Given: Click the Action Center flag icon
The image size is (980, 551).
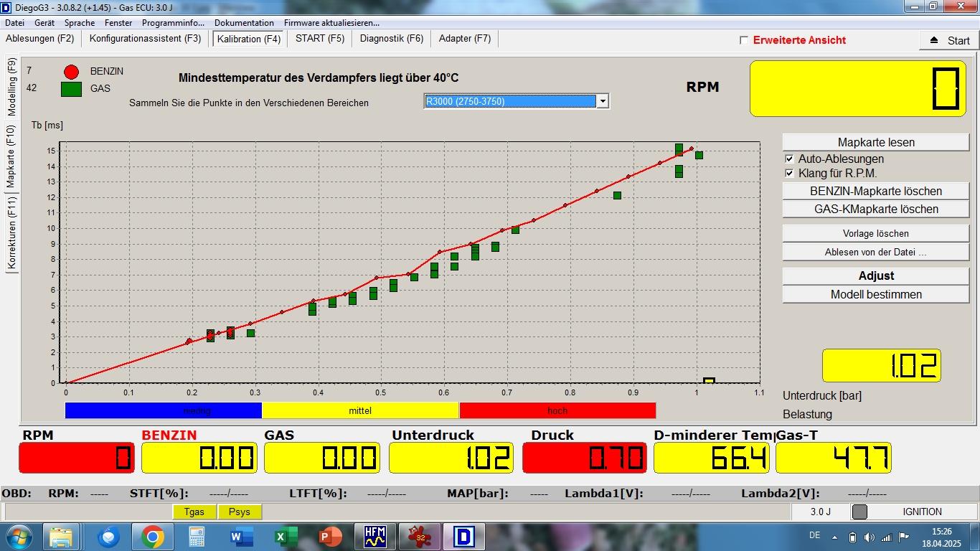Looking at the screenshot, I should 905,537.
